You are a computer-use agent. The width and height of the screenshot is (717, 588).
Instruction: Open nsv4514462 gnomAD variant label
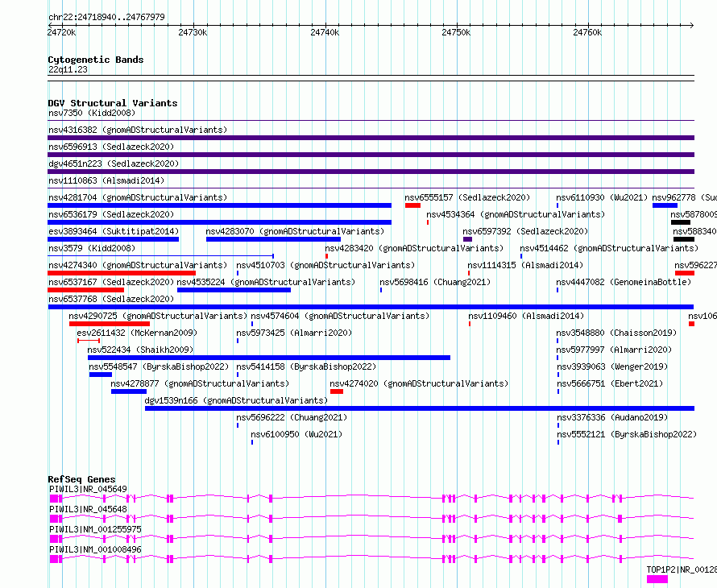609,248
